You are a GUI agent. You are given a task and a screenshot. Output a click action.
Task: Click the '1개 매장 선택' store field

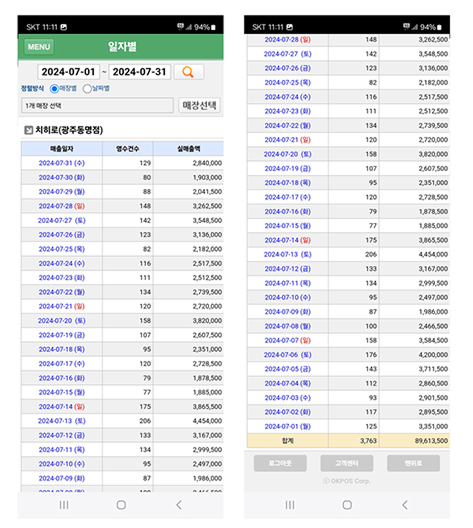click(97, 106)
